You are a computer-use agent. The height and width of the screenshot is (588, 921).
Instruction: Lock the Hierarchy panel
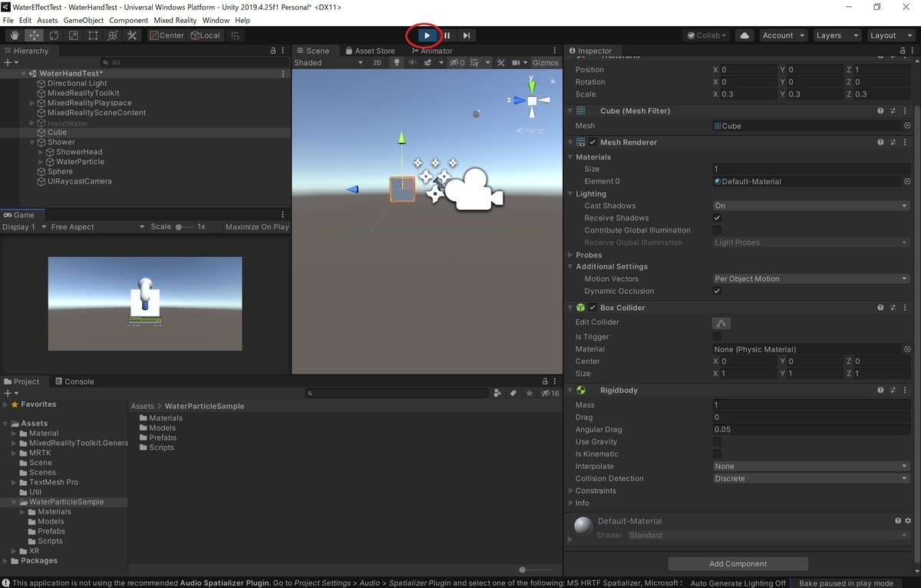272,51
